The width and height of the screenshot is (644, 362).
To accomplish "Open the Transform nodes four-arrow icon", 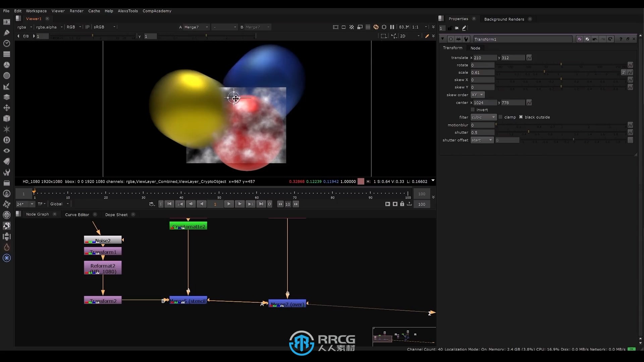I will [x=7, y=108].
